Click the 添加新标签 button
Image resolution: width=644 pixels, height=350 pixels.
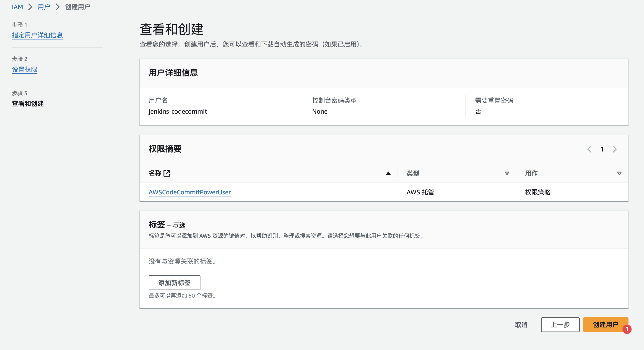174,283
